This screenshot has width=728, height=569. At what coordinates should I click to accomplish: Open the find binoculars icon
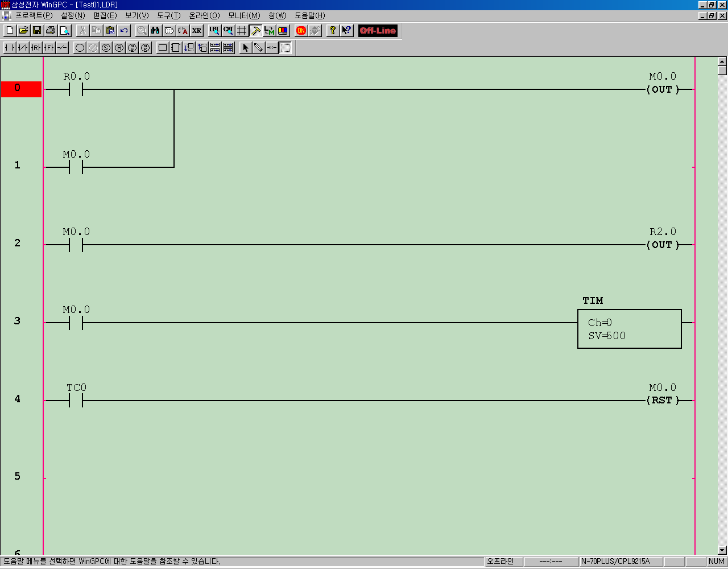155,31
